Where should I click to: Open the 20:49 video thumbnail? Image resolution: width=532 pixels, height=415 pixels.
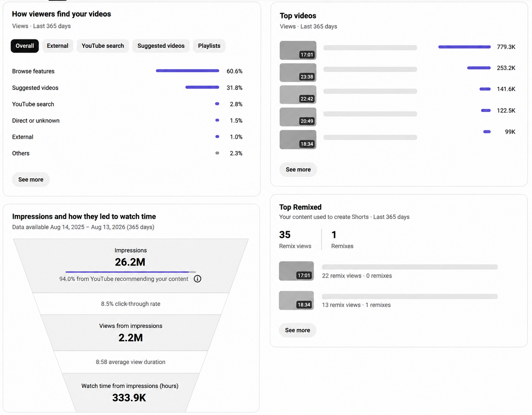(298, 117)
